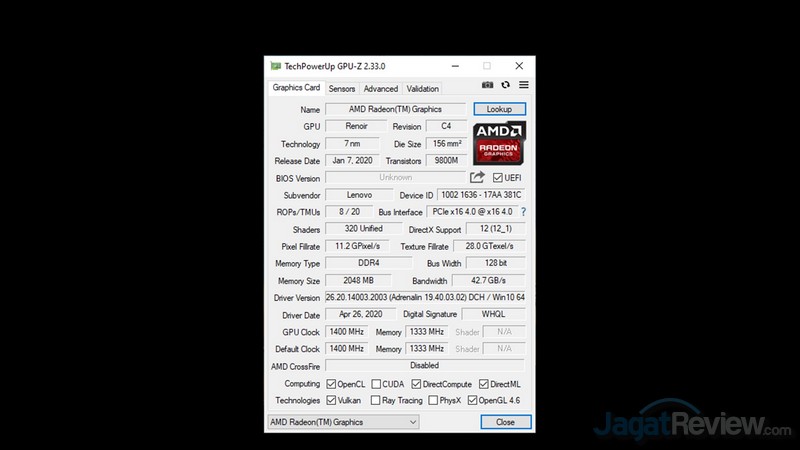Viewport: 800px width, 450px height.
Task: Toggle the OpenGL 4.6 checkbox
Action: [x=472, y=401]
